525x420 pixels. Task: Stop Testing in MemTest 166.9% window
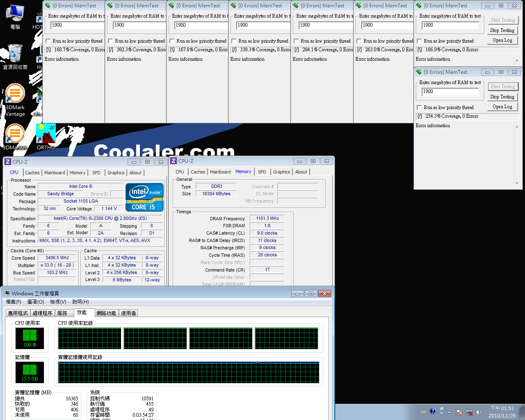[502, 30]
